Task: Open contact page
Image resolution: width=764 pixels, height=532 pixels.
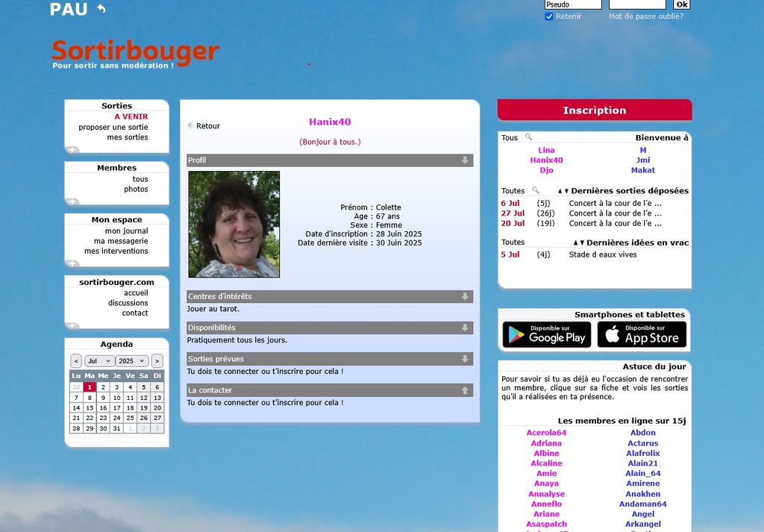Action: pyautogui.click(x=135, y=313)
